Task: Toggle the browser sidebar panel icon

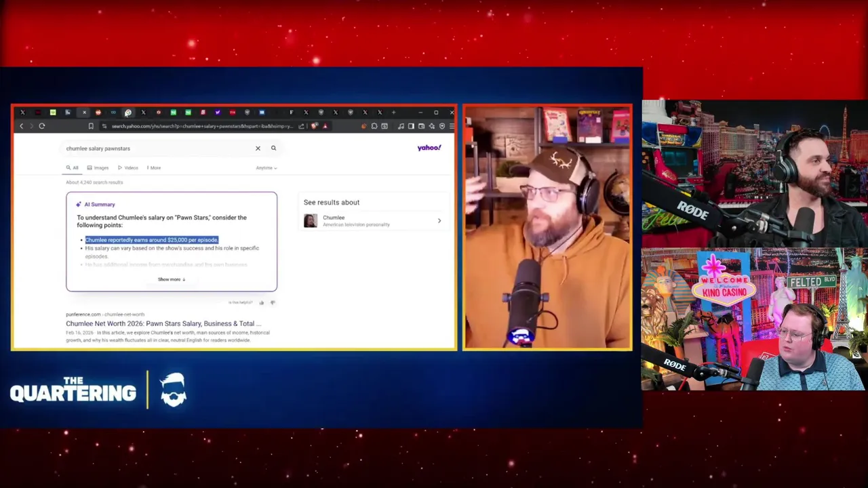Action: pos(411,126)
